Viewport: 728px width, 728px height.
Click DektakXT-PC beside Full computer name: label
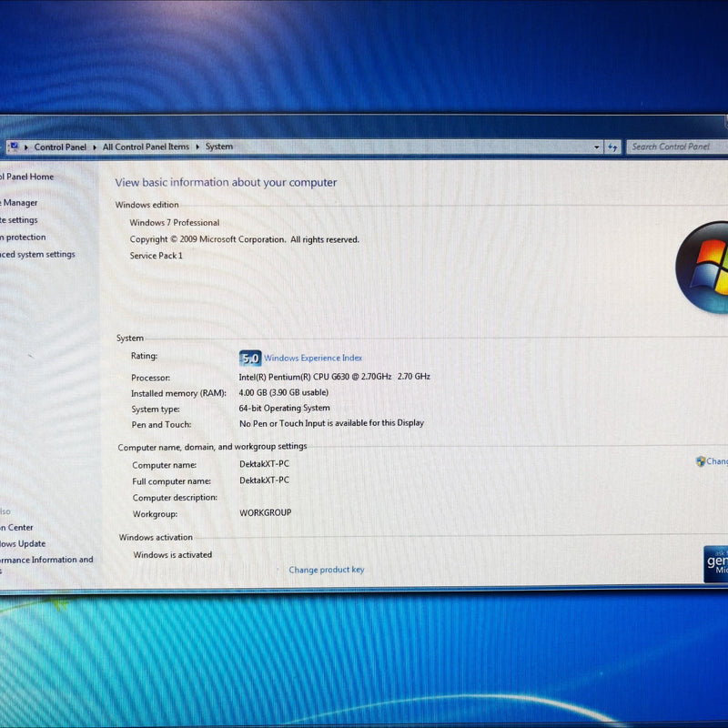click(x=264, y=480)
